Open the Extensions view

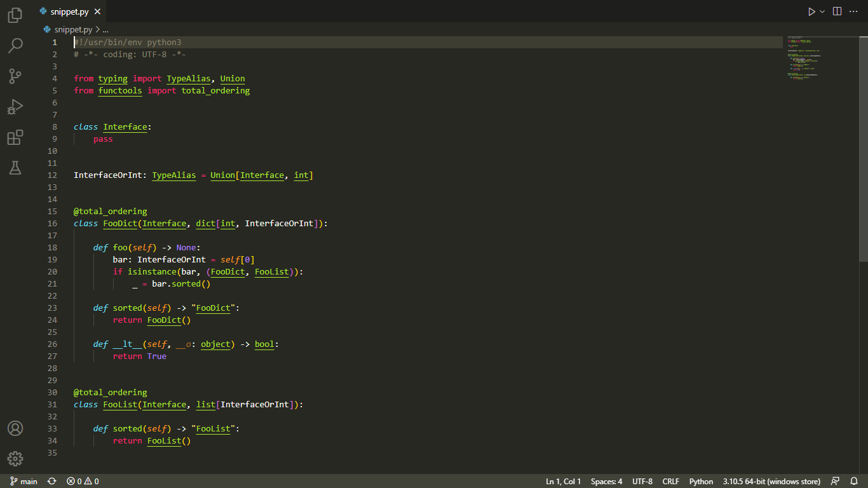[x=15, y=137]
